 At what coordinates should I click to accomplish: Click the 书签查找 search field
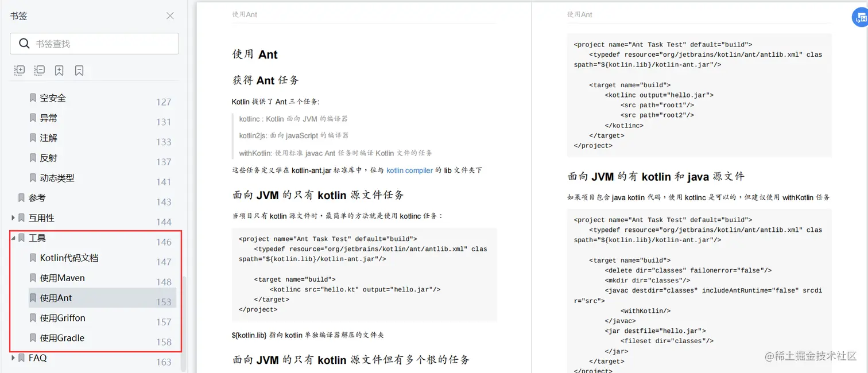pyautogui.click(x=94, y=44)
